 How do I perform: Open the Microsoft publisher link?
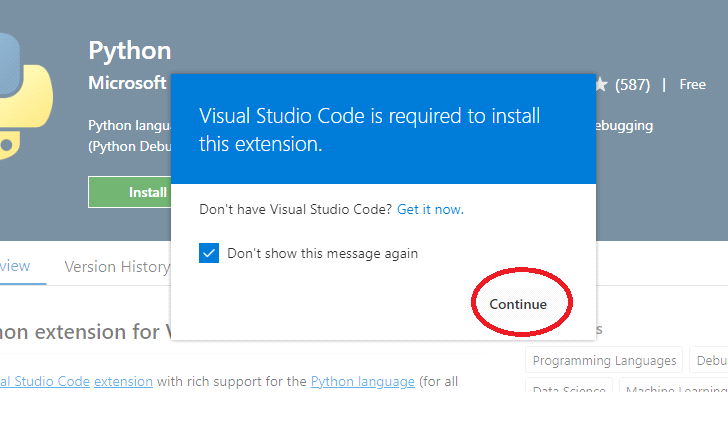click(x=127, y=83)
